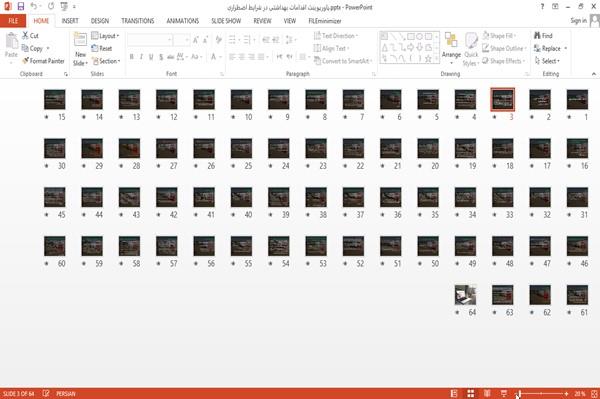Click the Help question mark icon

(542, 7)
